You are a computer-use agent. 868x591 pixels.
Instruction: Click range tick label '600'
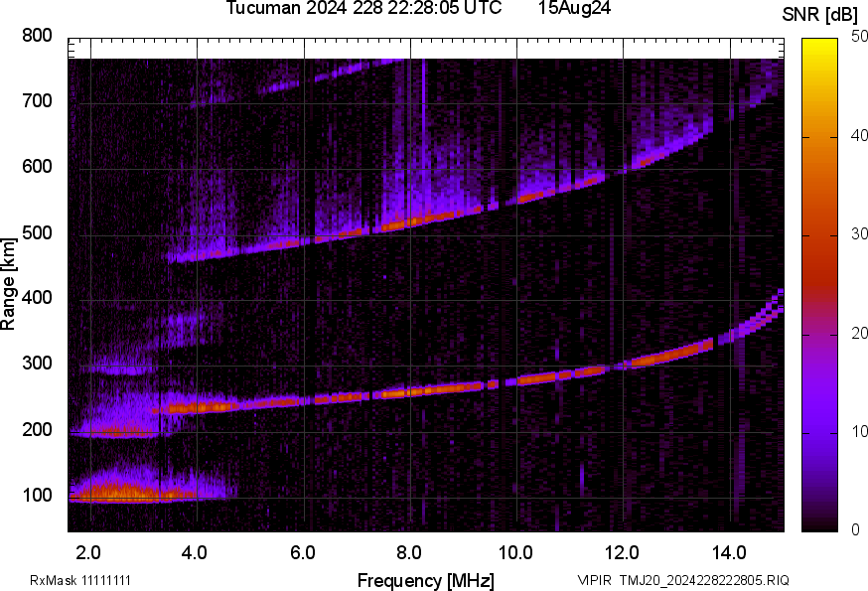click(37, 167)
